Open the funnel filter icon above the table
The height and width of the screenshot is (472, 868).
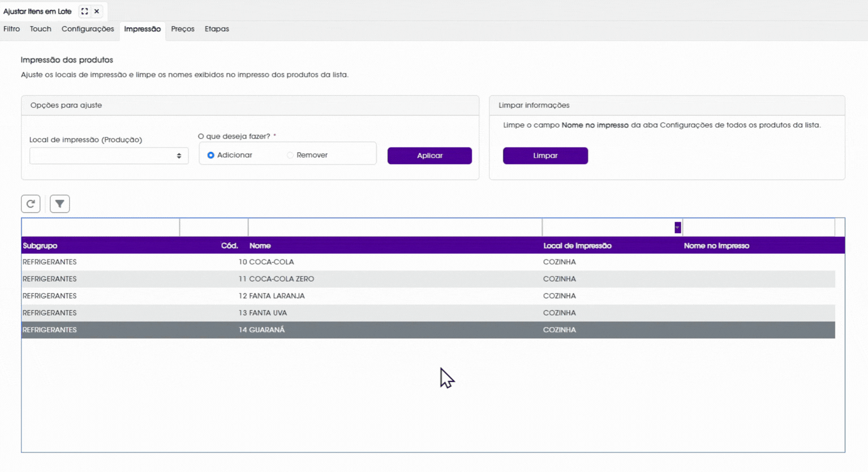pos(59,203)
